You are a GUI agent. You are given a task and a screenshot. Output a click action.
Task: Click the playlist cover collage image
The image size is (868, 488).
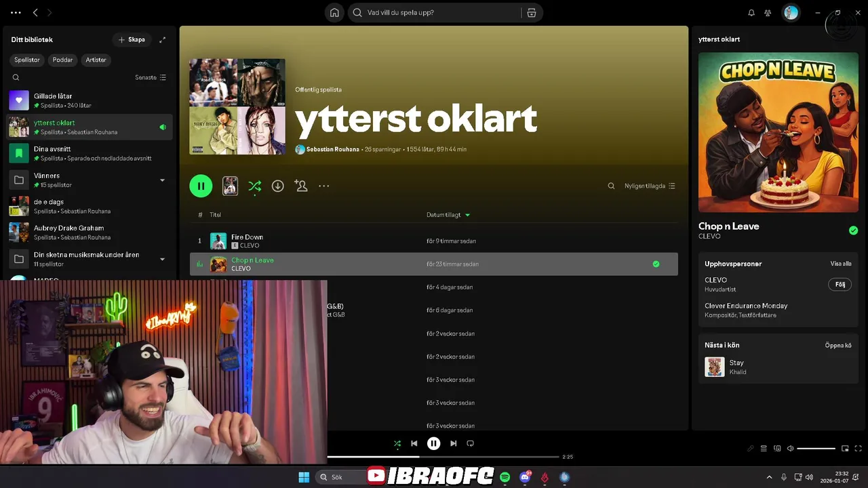click(x=237, y=106)
